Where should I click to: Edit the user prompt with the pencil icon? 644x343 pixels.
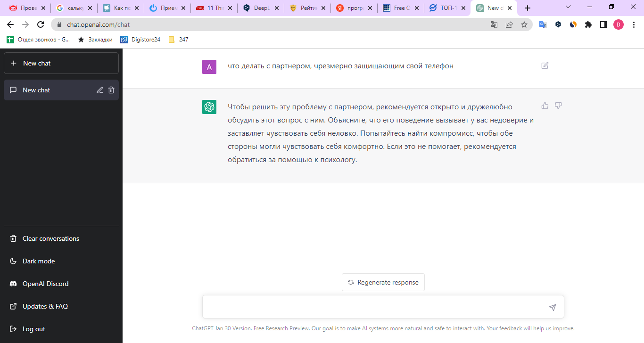tap(545, 65)
